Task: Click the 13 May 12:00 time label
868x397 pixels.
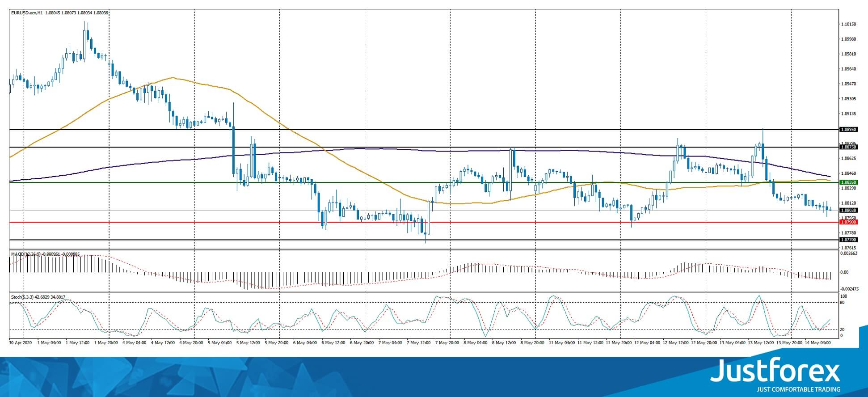Action: (760, 343)
